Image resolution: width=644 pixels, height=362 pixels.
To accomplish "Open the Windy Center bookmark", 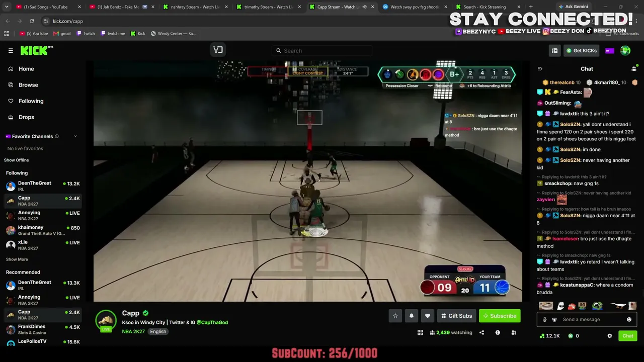I will [173, 34].
